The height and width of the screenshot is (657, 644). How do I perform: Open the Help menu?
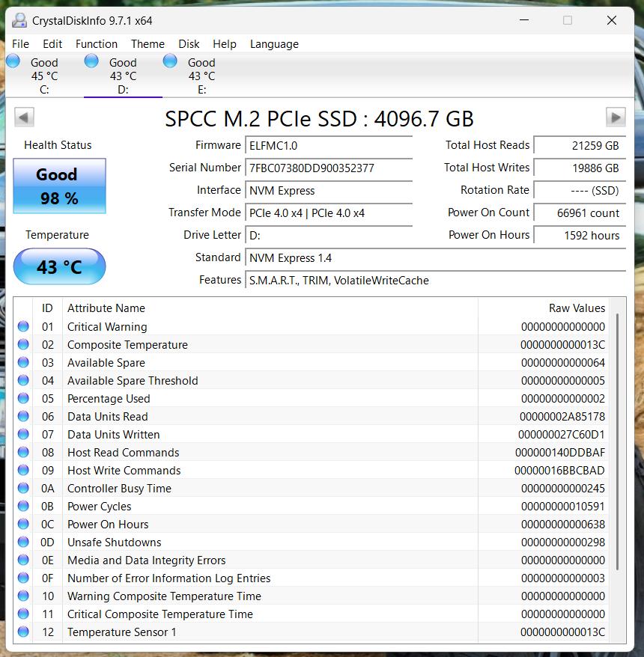click(225, 44)
